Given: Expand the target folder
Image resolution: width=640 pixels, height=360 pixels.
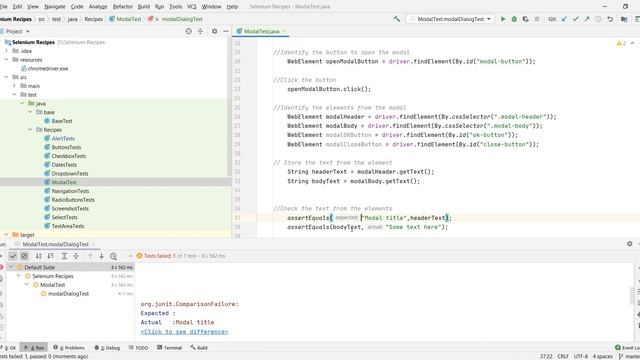Looking at the screenshot, I should [6, 235].
